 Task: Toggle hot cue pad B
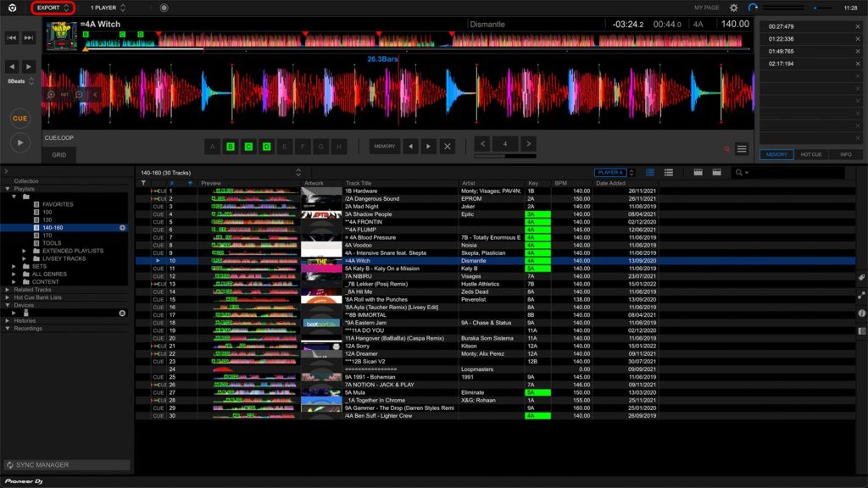[x=231, y=146]
